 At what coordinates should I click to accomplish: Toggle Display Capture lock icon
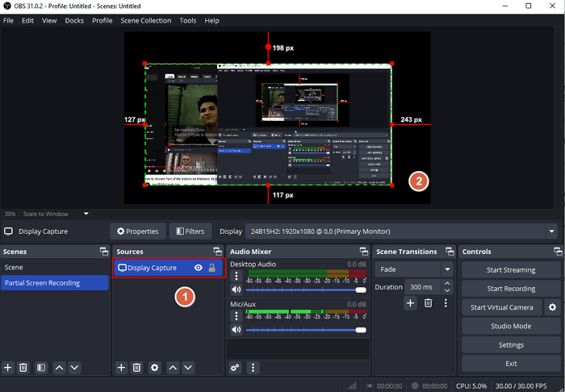211,268
